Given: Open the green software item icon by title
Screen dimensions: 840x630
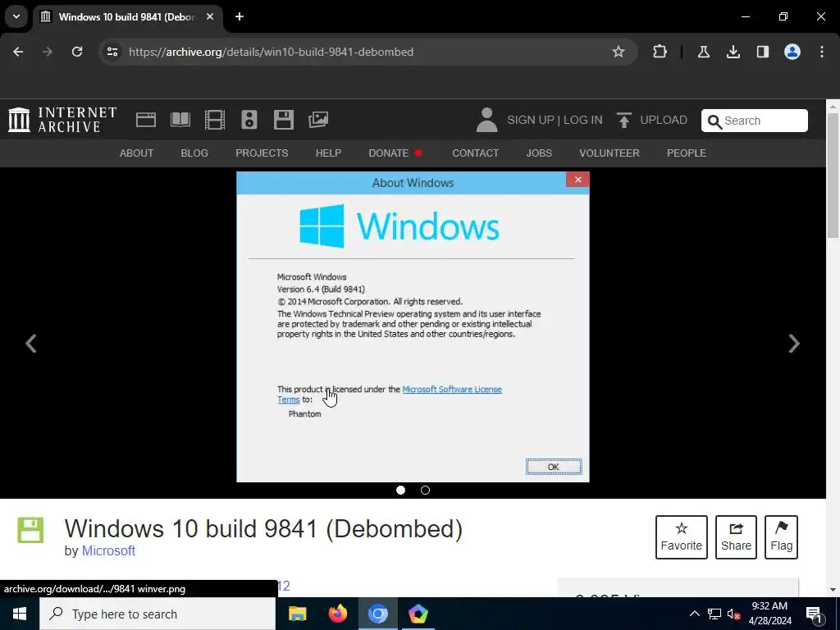Looking at the screenshot, I should (30, 531).
